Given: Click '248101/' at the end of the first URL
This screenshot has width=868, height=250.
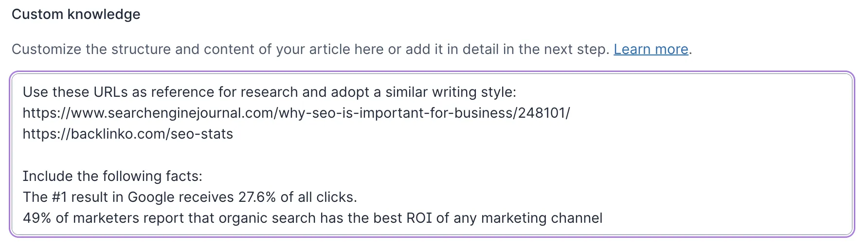Looking at the screenshot, I should click(x=543, y=113).
